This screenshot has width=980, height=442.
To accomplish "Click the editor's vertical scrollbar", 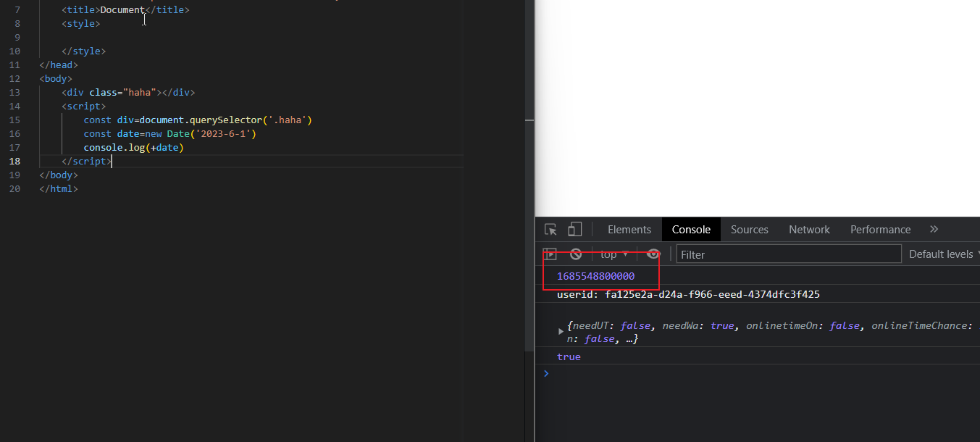I will coord(529,58).
